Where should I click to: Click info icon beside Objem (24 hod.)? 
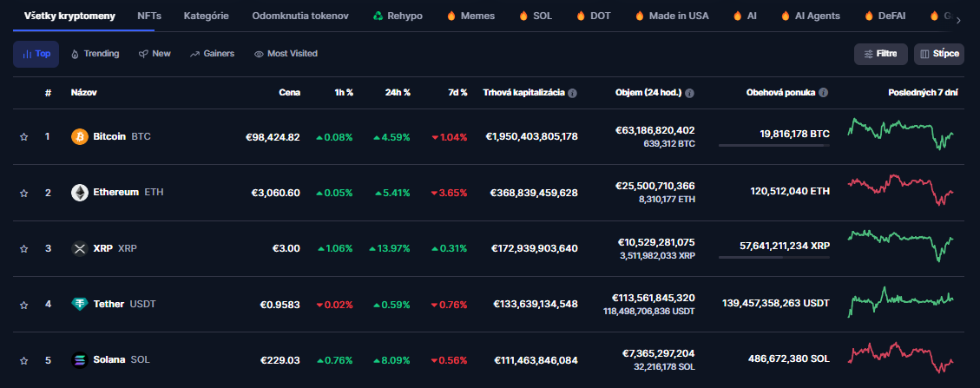689,93
